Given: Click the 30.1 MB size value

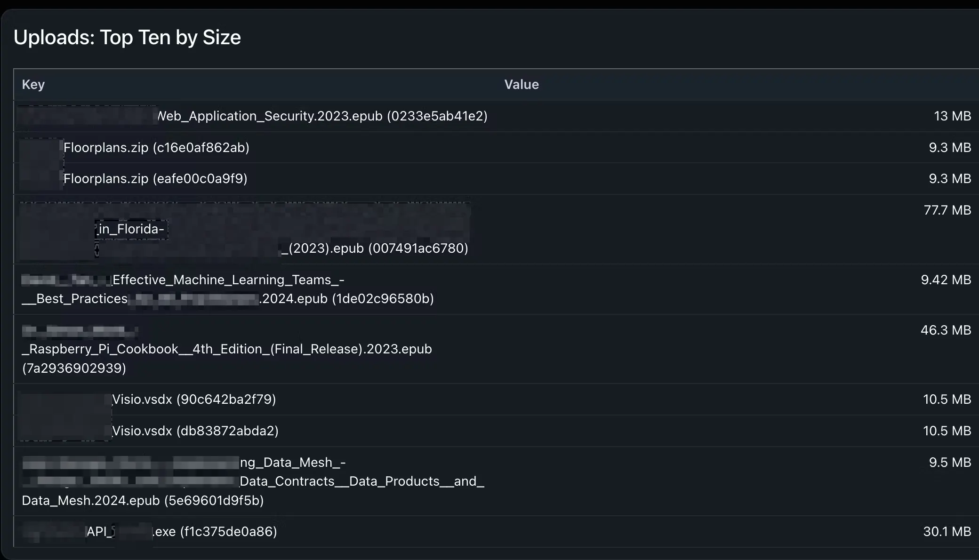Looking at the screenshot, I should click(x=947, y=532).
